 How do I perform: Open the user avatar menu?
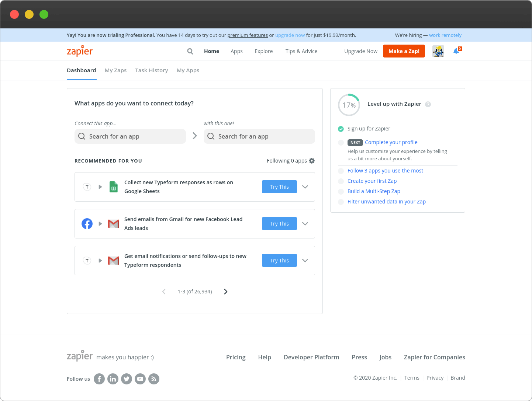tap(438, 51)
